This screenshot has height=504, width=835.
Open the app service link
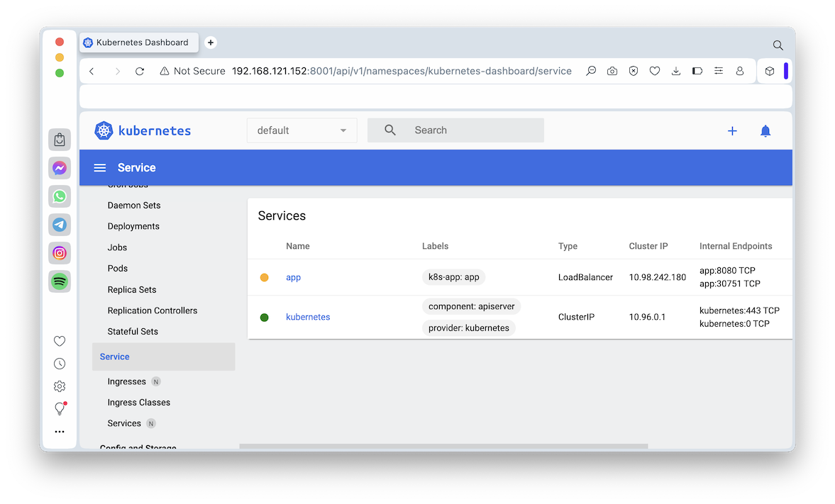tap(294, 277)
